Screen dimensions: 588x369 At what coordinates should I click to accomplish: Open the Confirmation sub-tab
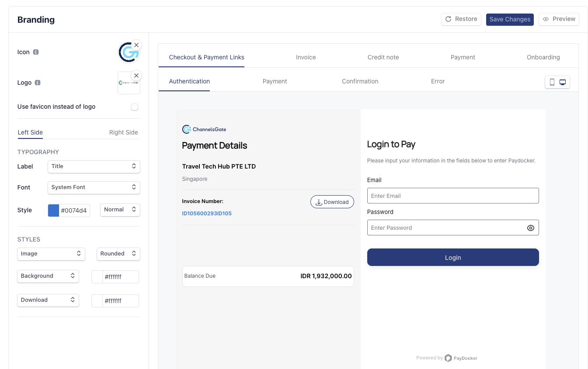(x=360, y=81)
